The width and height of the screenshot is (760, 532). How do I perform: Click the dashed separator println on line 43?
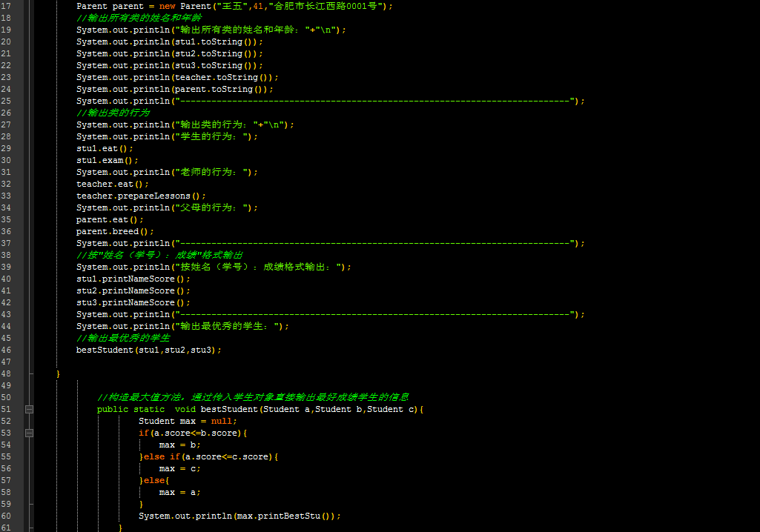(x=331, y=314)
